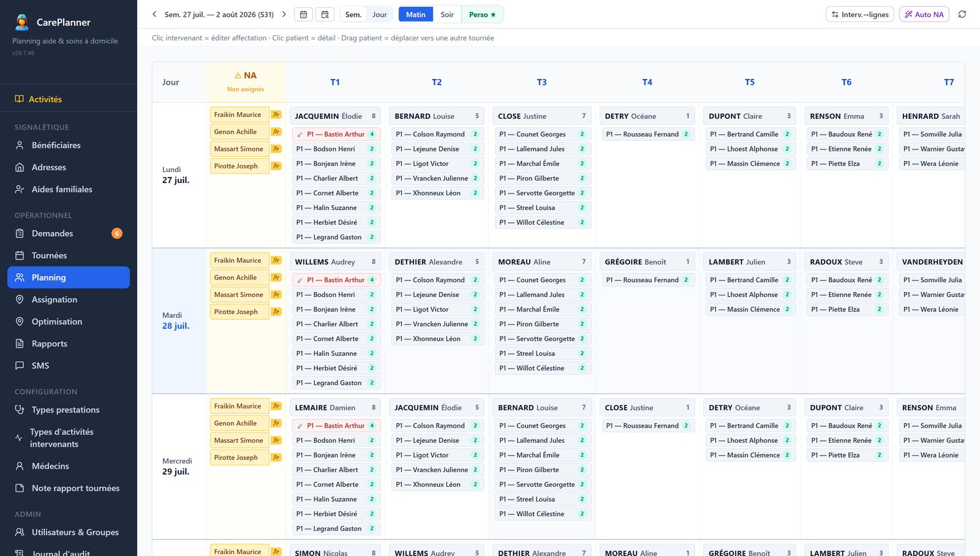Open Médecins in the sidebar
The width and height of the screenshot is (980, 556).
69,466
